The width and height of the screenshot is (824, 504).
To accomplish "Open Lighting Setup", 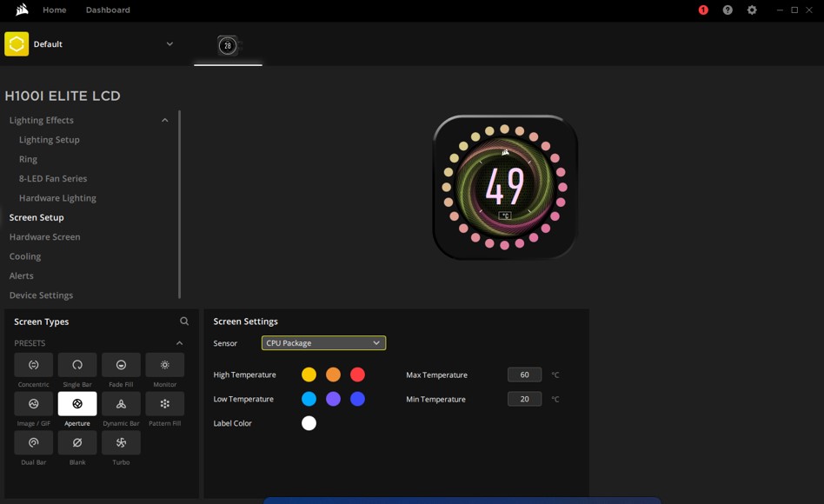I will [x=50, y=140].
